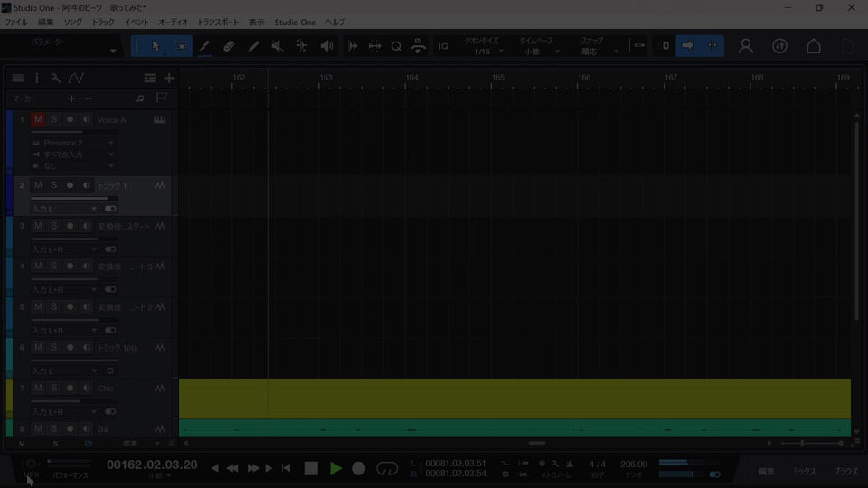Click the transport Record button
Viewport: 868px width, 488px height.
coord(359,468)
